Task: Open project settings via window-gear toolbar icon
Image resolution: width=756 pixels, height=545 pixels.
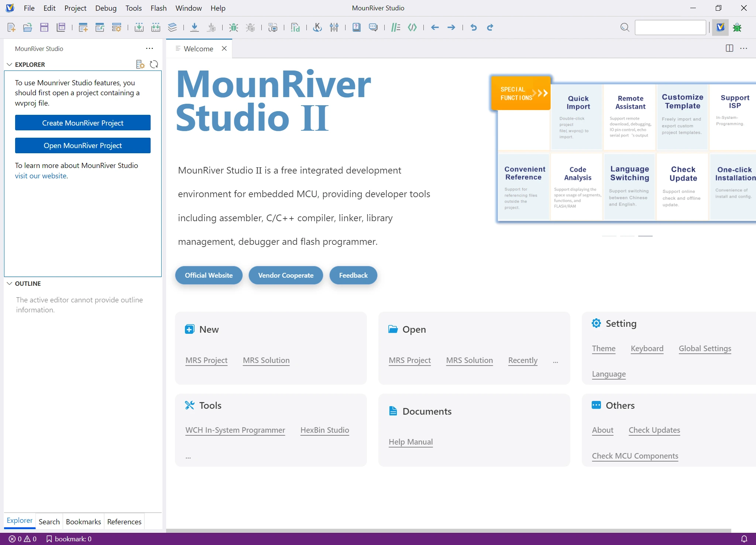Action: [x=117, y=27]
